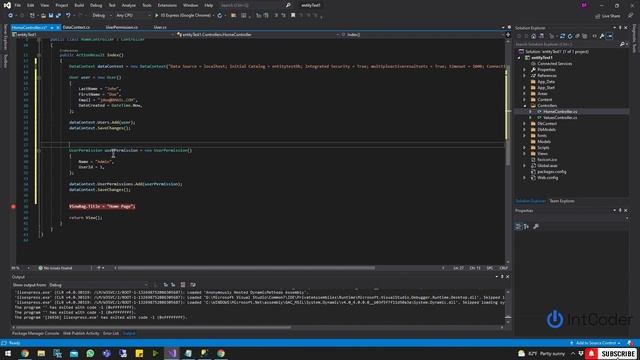Open the Debug configuration dropdown

[x=102, y=16]
